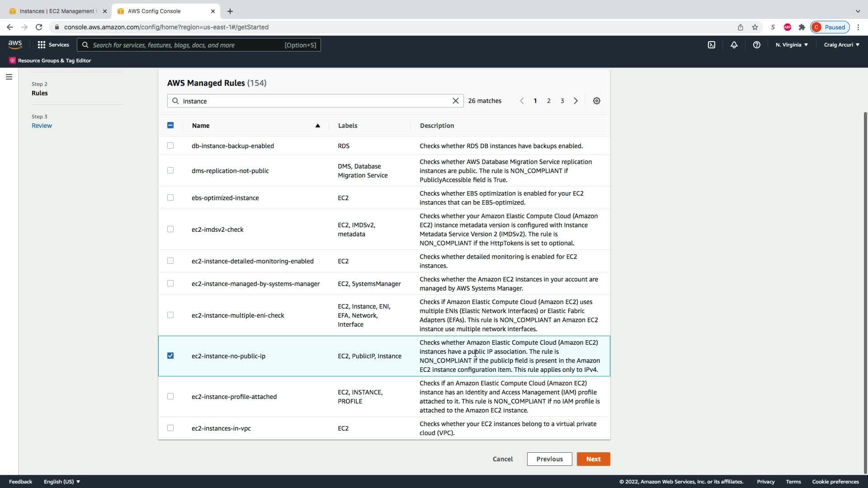868x488 pixels.
Task: Check the ec2-imdsv2-check rule
Action: click(x=170, y=229)
